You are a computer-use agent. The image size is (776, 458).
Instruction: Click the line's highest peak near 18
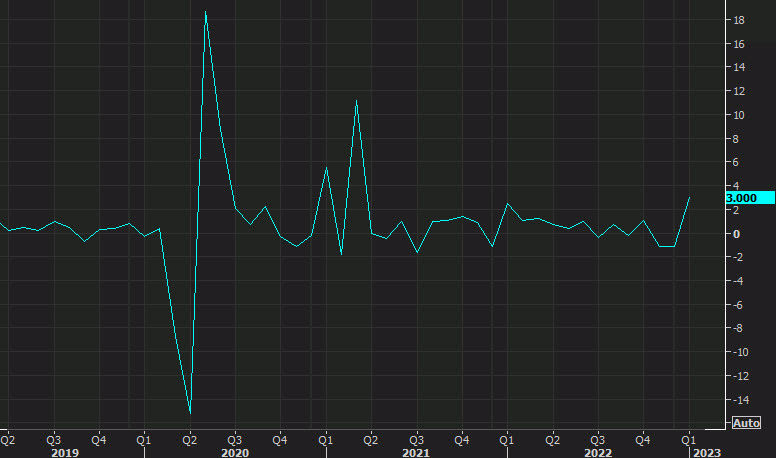(x=205, y=12)
